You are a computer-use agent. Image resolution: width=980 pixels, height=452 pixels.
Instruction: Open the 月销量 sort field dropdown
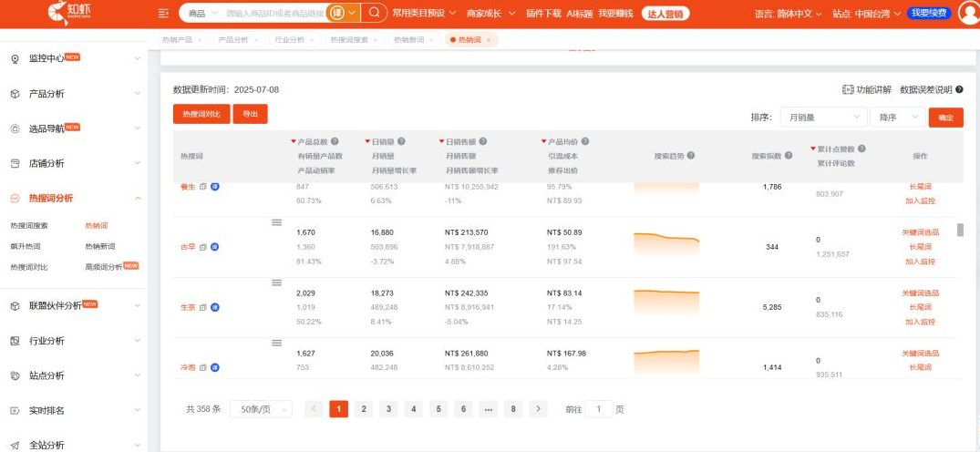(823, 117)
